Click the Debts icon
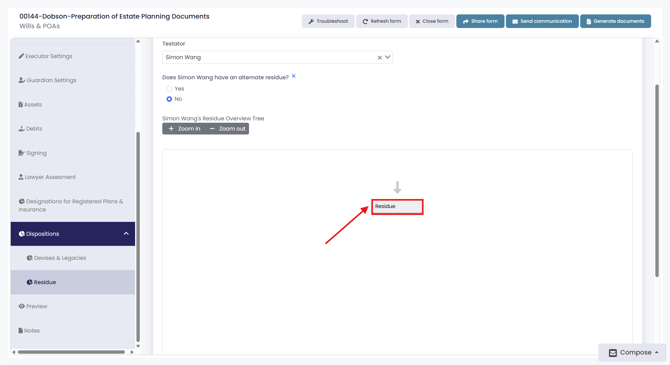Viewport: 670px width, 365px height. pos(21,128)
